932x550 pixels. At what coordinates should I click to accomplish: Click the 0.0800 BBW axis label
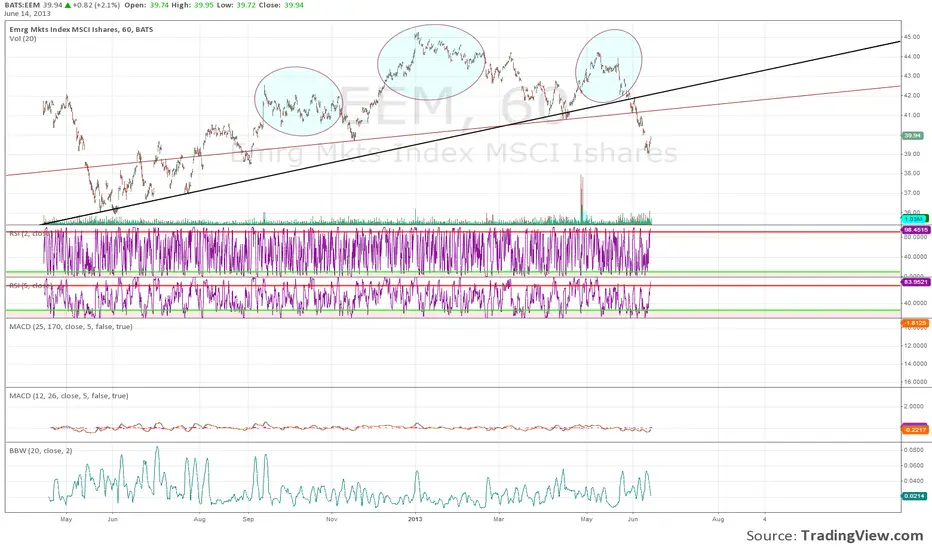click(914, 450)
